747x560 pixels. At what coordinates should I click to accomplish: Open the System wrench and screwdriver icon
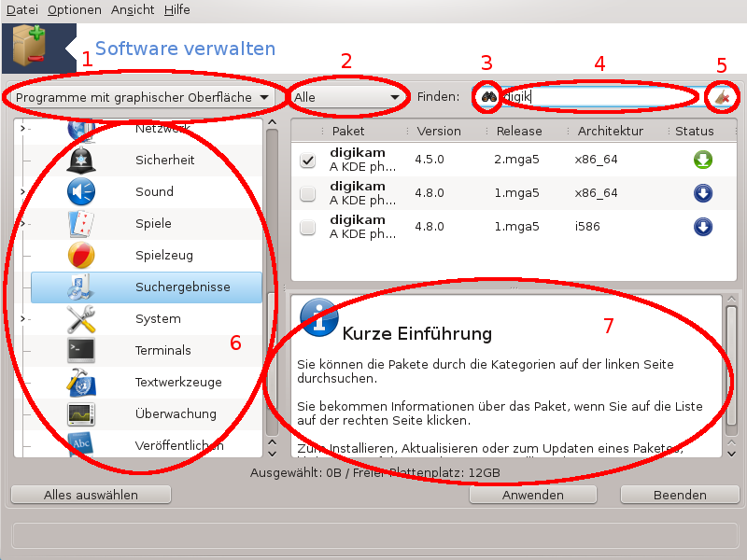click(81, 318)
